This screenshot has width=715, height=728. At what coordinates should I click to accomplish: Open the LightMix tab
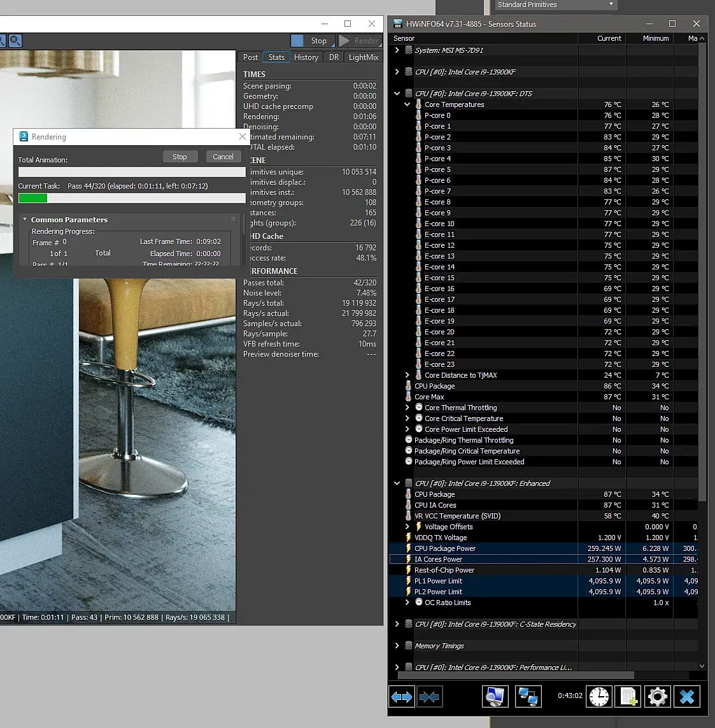(x=363, y=57)
